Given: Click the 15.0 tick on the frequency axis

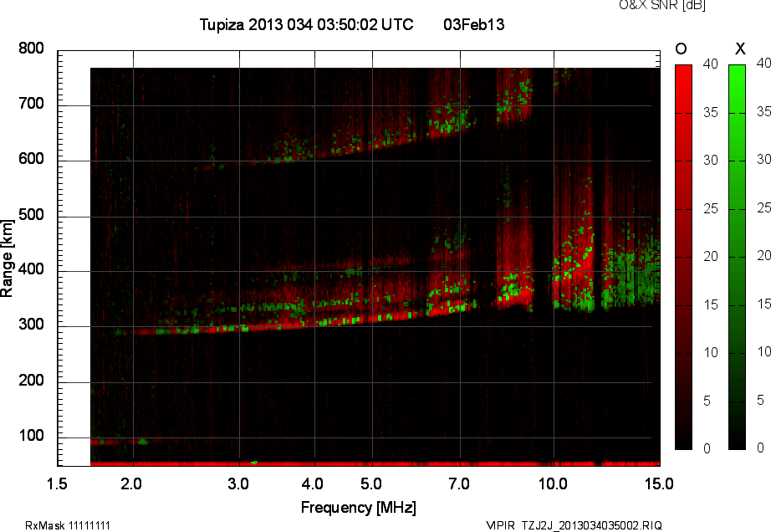Looking at the screenshot, I should coord(659,483).
